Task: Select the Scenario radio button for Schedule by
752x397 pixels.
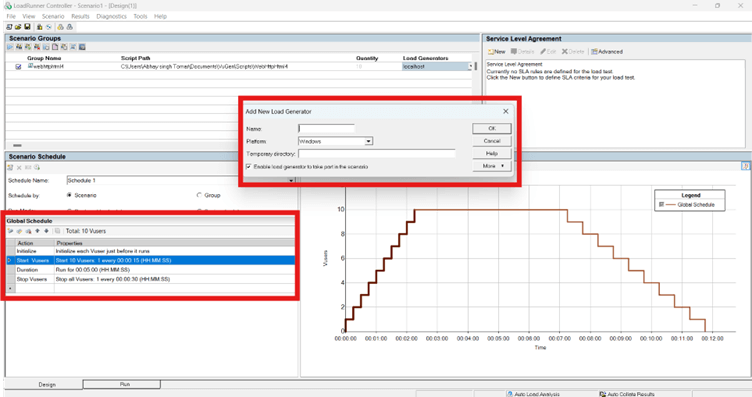Action: pyautogui.click(x=69, y=195)
